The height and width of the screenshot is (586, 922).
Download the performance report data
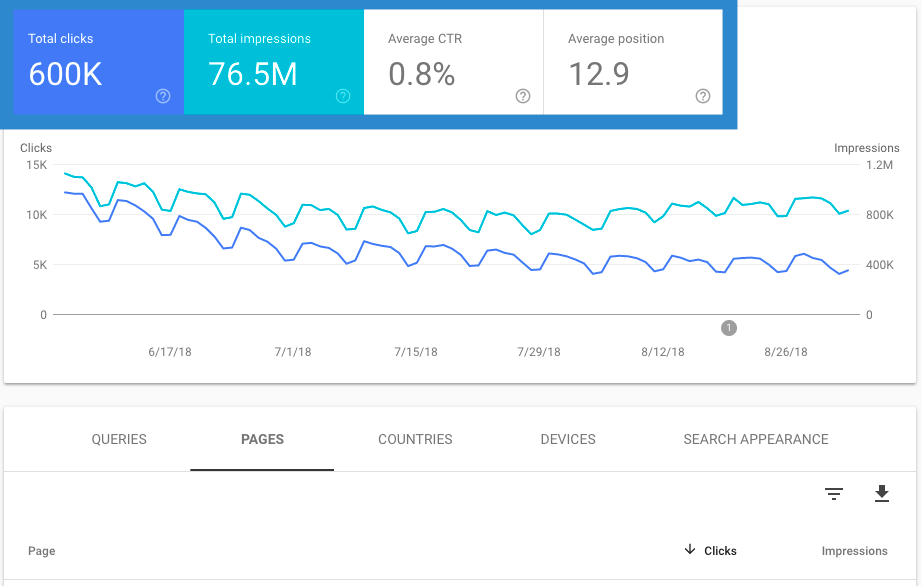[881, 494]
